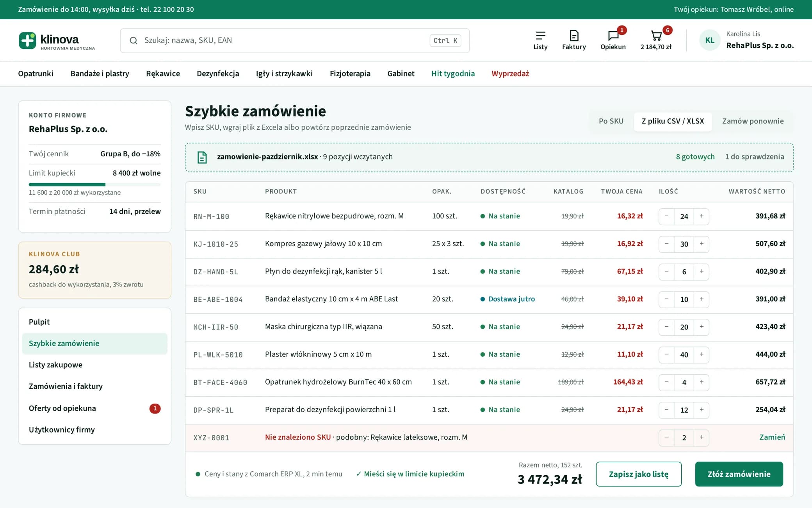Decrease quantity for RN-M-100 gloves
Image resolution: width=812 pixels, height=508 pixels.
[667, 216]
